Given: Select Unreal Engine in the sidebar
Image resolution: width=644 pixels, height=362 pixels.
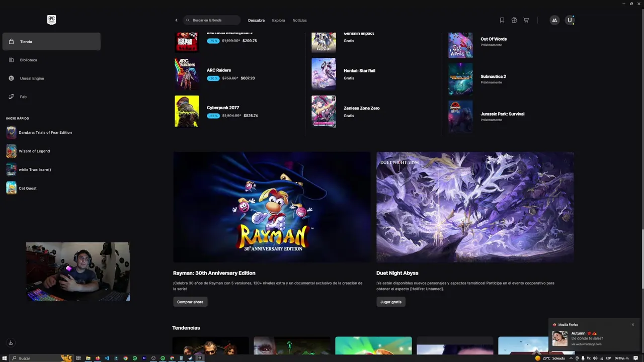Looking at the screenshot, I should coord(51,78).
